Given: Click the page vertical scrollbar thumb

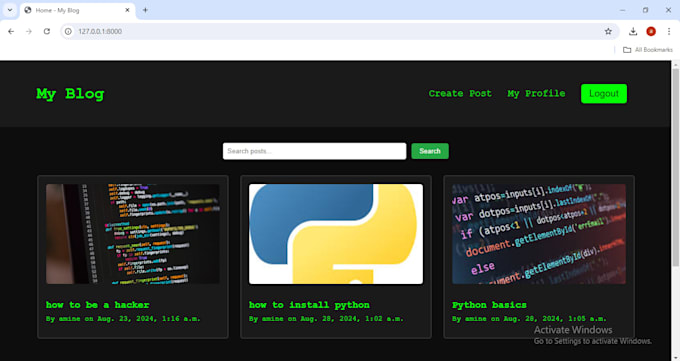Looking at the screenshot, I should (x=676, y=167).
